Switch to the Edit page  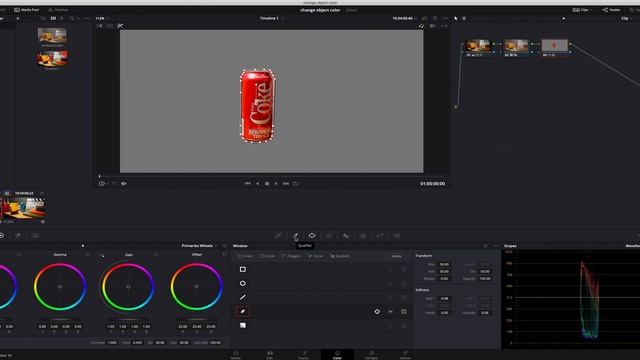click(270, 355)
